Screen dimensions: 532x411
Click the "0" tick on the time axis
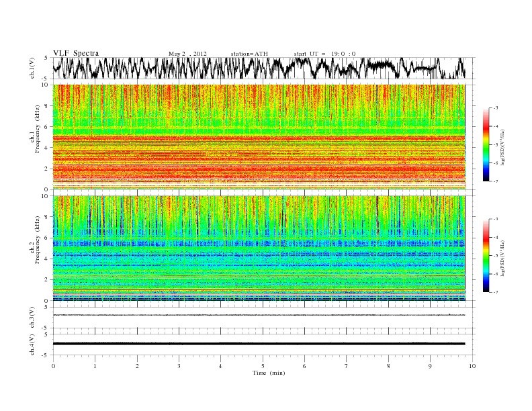(53, 366)
